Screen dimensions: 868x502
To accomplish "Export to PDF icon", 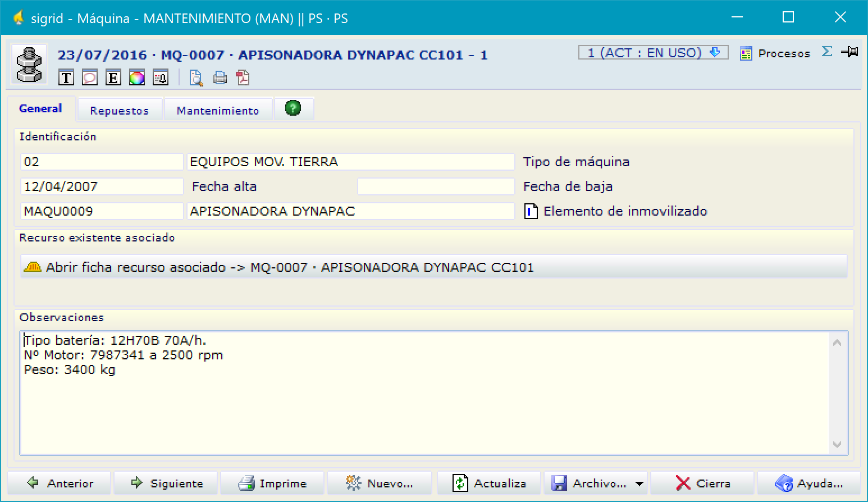I will tap(243, 77).
